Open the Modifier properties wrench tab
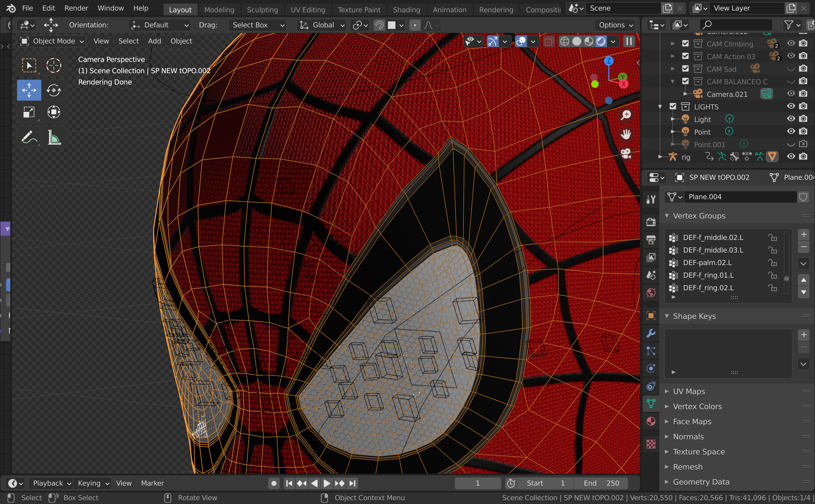 click(x=651, y=333)
